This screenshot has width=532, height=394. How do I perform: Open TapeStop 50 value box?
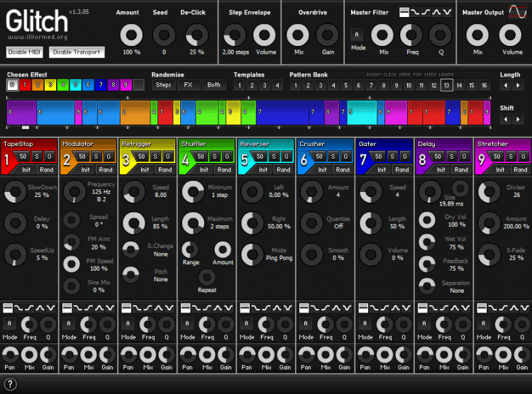pos(23,157)
